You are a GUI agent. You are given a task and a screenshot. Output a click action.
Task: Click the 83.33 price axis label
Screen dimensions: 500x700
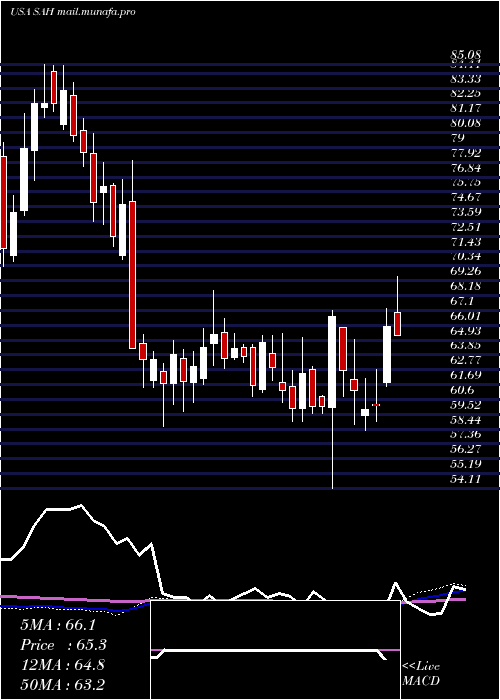(x=466, y=79)
